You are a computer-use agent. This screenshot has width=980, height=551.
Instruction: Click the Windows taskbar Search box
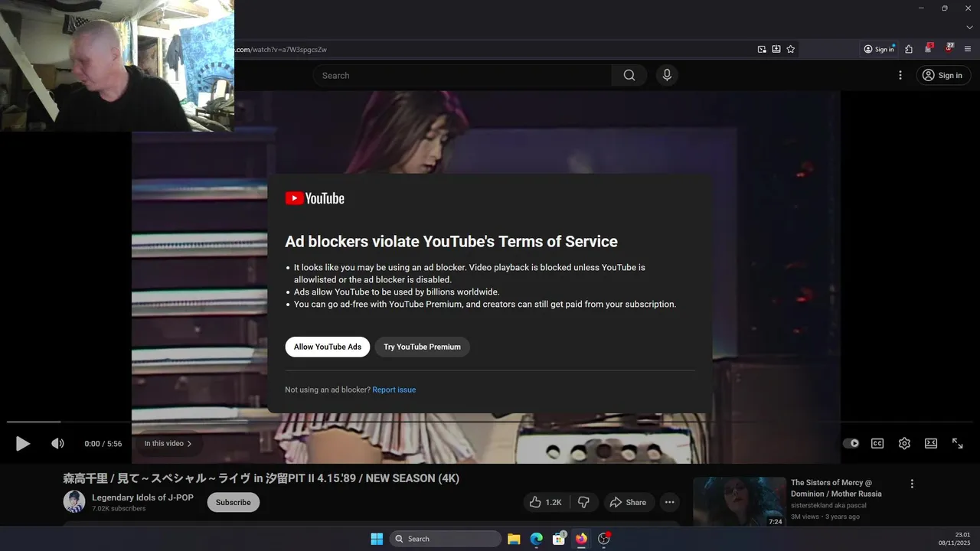[445, 539]
